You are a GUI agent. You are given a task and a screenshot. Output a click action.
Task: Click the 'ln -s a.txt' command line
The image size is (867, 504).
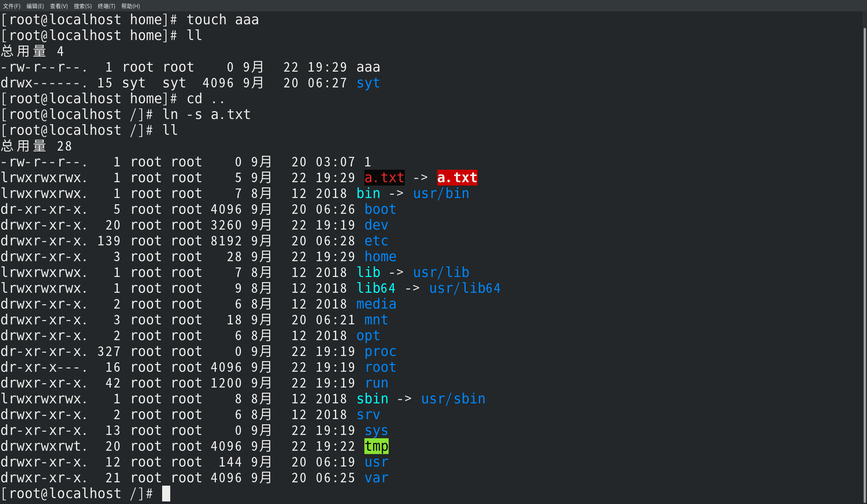[x=206, y=115]
